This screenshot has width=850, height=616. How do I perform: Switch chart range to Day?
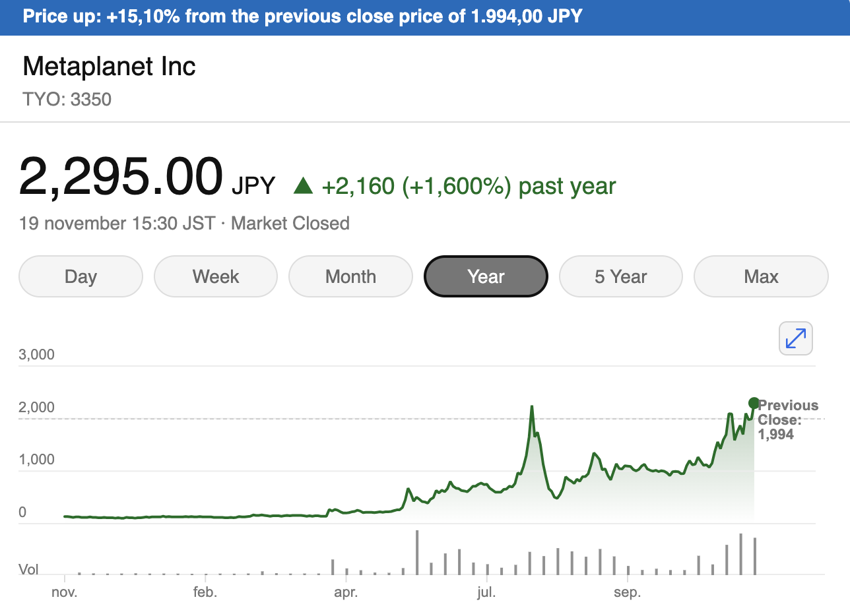click(81, 276)
